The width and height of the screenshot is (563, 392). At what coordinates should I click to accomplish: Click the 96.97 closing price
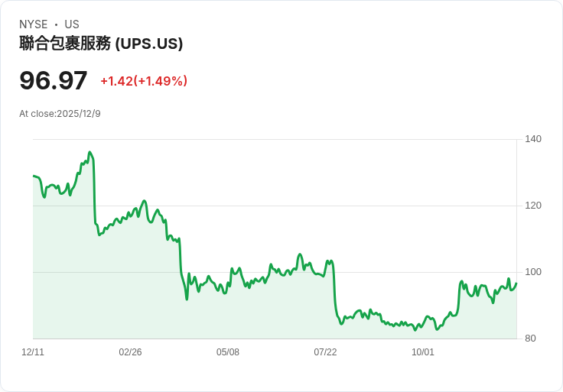tap(54, 81)
